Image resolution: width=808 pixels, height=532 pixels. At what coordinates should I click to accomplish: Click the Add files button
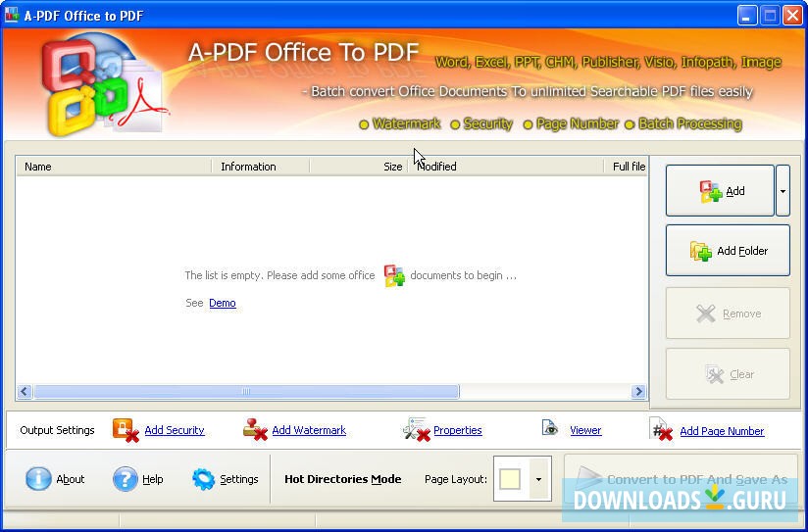pos(720,190)
